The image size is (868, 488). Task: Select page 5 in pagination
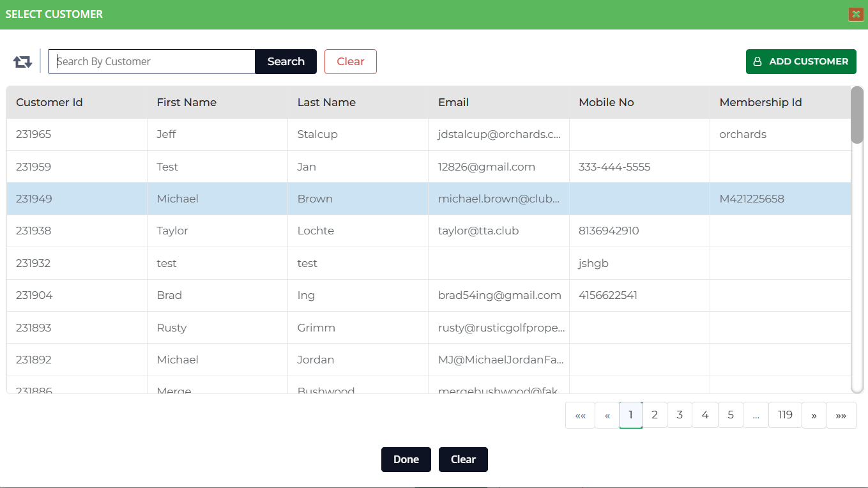(730, 415)
